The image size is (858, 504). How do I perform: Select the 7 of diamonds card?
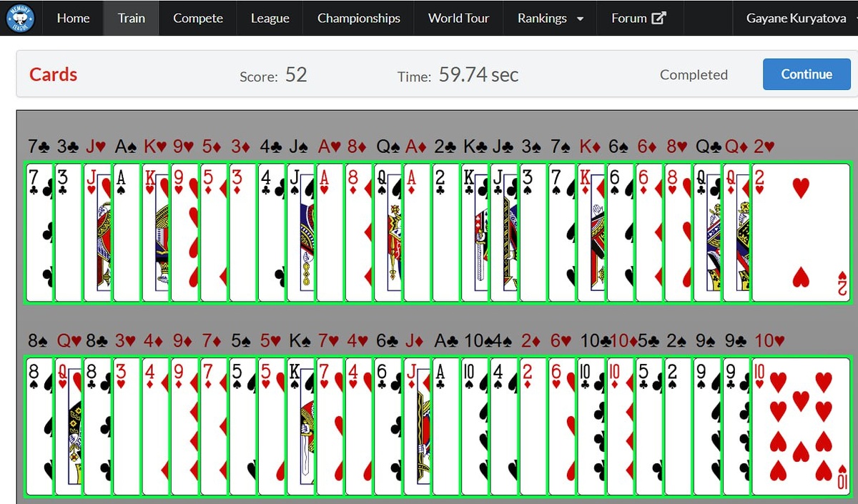click(x=214, y=426)
